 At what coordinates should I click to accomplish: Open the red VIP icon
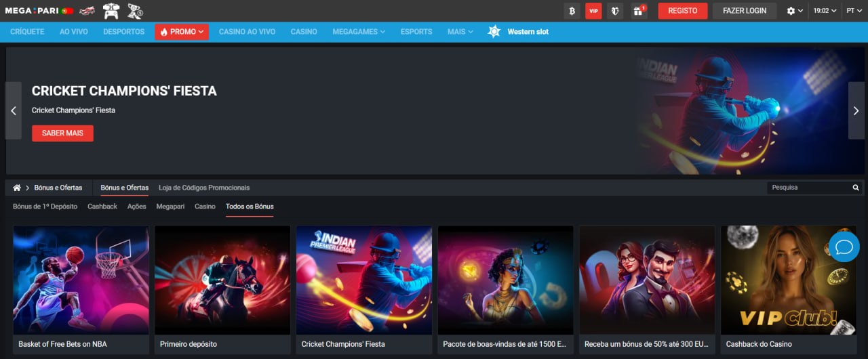[593, 11]
